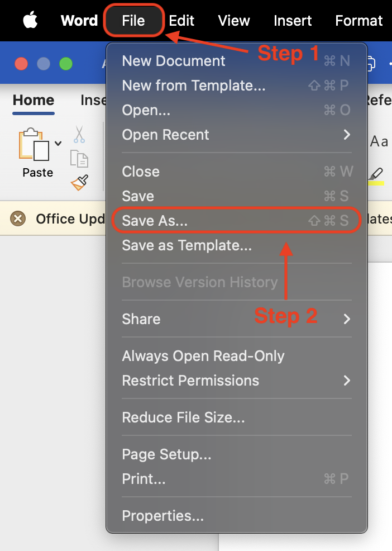Expand the Paste options dropdown arrow
The image size is (392, 551).
[x=58, y=144]
